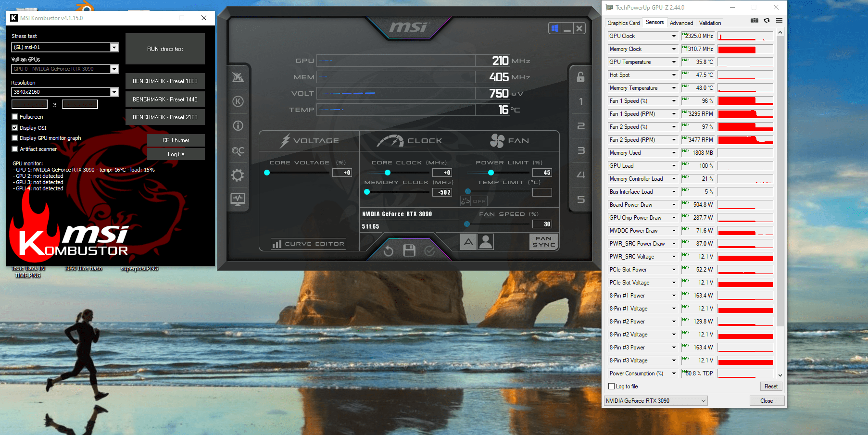Switch to Graphics Card tab in GPU-Z
868x435 pixels.
coord(623,23)
